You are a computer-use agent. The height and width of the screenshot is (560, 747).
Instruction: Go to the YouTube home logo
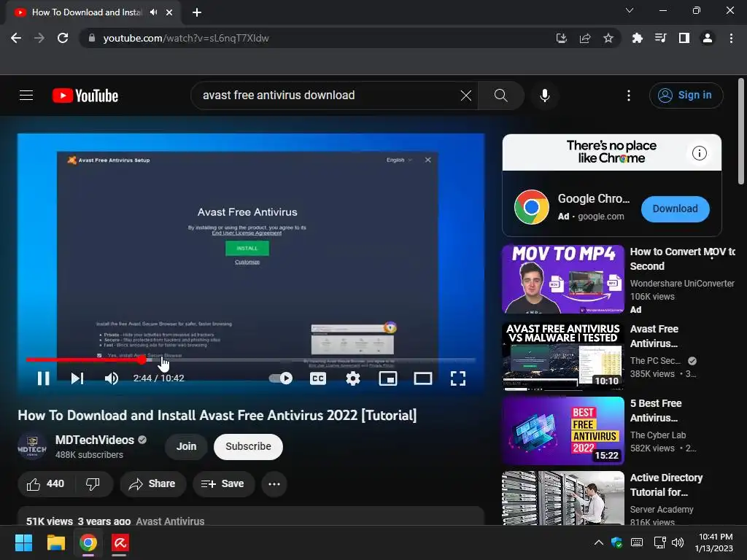tap(85, 96)
